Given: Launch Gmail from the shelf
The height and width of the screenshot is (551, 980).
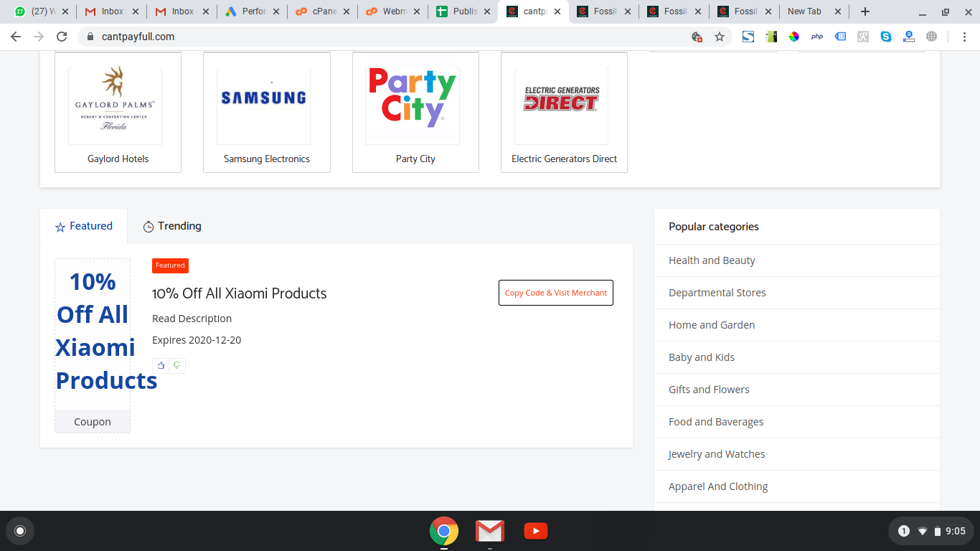Looking at the screenshot, I should pyautogui.click(x=490, y=531).
